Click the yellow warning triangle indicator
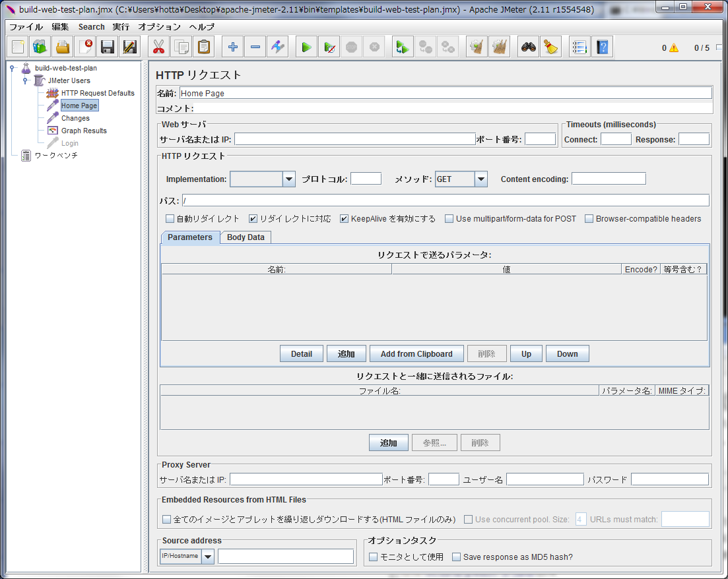This screenshot has width=728, height=579. [x=674, y=47]
